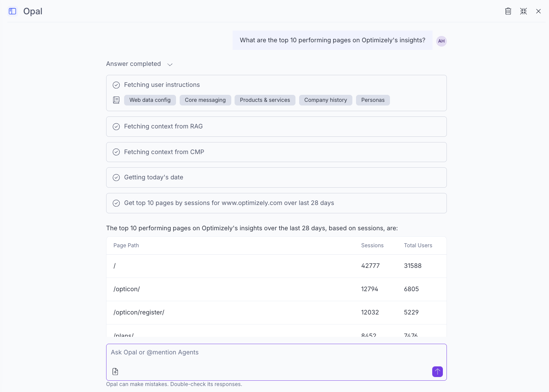
Task: Expand the Fetching context from RAG step
Action: [276, 126]
